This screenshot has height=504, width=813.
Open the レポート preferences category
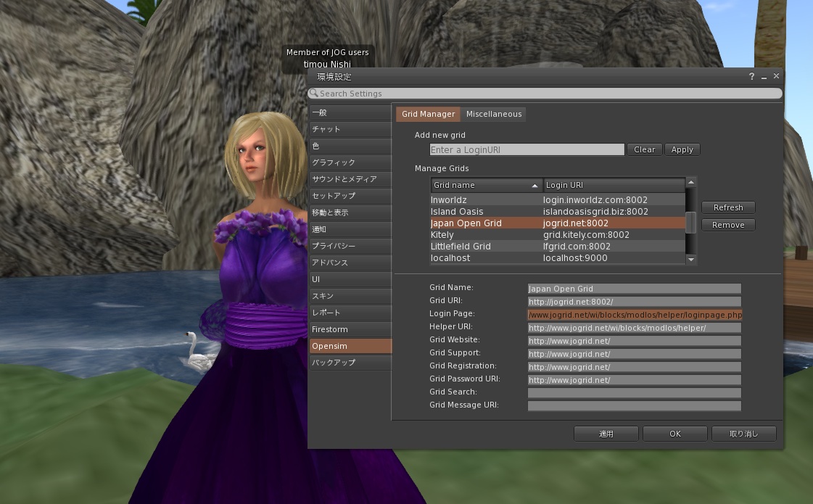[350, 313]
